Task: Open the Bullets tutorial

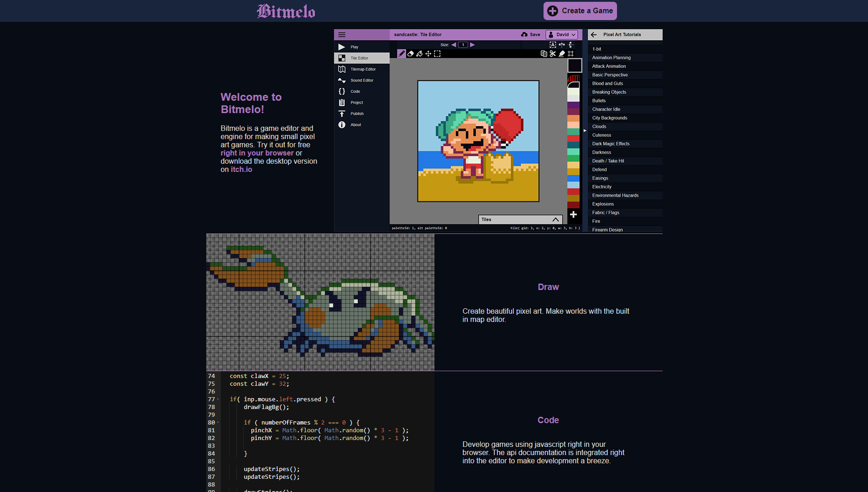Action: click(x=625, y=101)
